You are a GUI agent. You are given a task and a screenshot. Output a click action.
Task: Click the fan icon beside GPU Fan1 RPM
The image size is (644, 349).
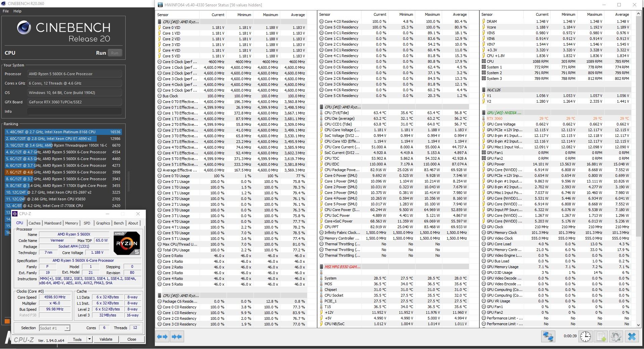click(x=484, y=153)
